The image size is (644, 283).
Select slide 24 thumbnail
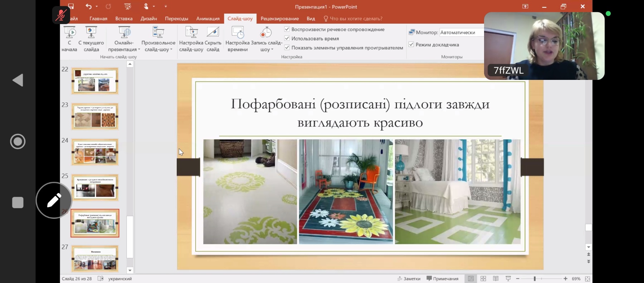click(95, 152)
